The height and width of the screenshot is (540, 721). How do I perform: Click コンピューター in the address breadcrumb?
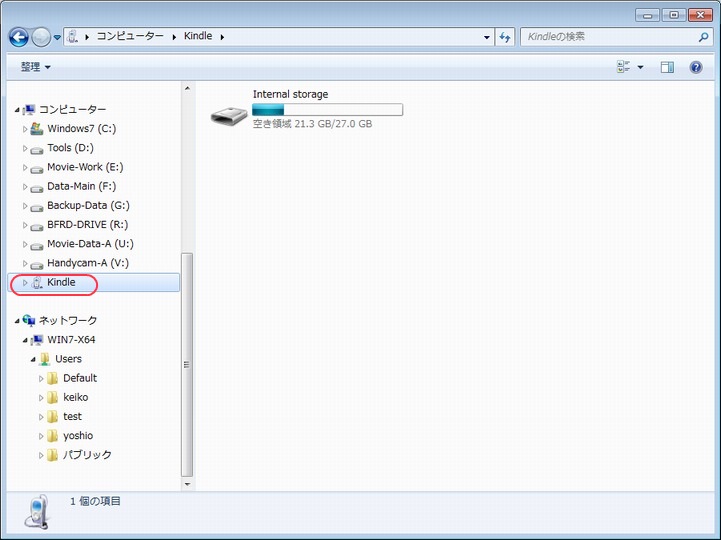(x=130, y=37)
